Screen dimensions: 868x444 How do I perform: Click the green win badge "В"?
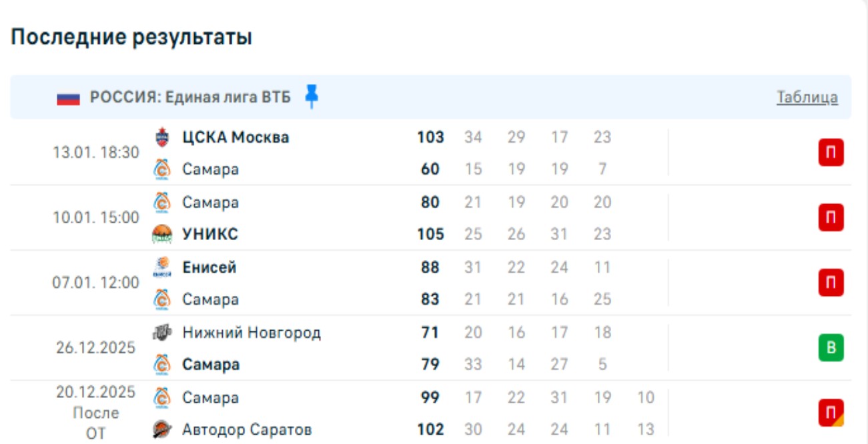(831, 349)
